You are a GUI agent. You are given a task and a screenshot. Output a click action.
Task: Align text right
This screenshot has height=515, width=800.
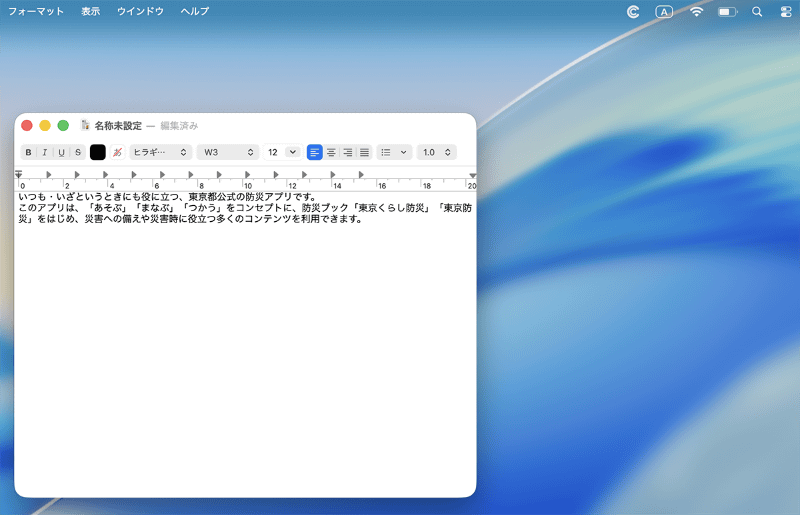coord(347,152)
